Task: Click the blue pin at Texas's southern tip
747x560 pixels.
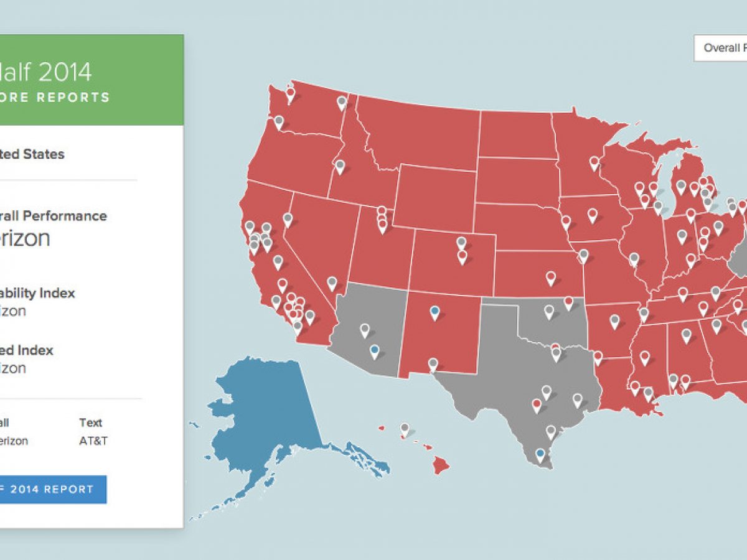Action: (x=540, y=454)
